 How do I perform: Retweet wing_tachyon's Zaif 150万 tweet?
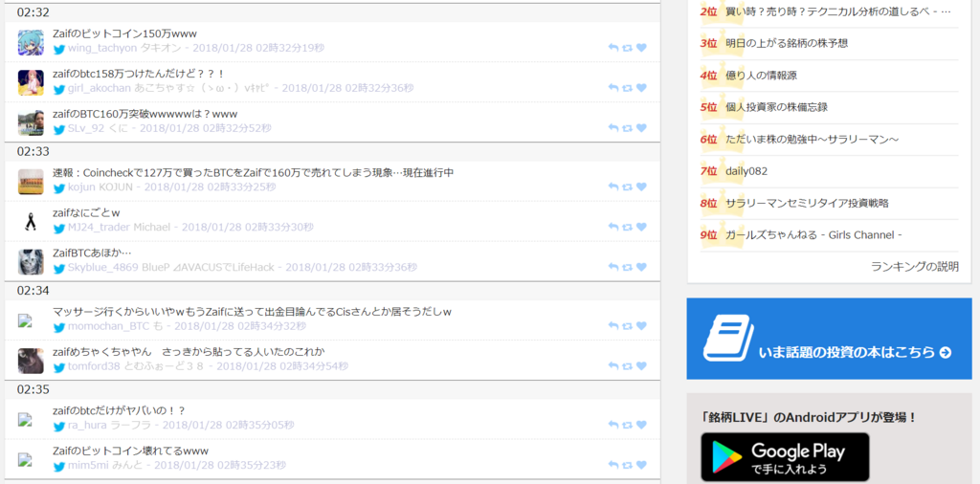pos(627,48)
